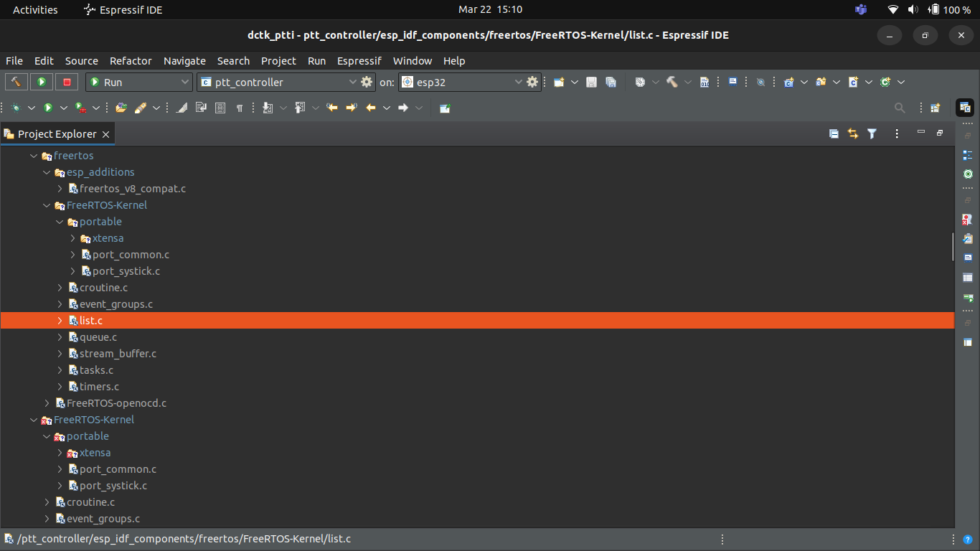Click the filter funnel icon in Project Explorer
The width and height of the screenshot is (980, 551).
coord(872,133)
